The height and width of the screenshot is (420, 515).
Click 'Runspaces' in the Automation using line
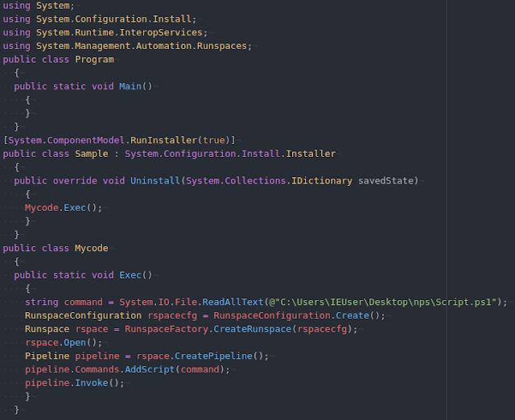click(x=222, y=46)
